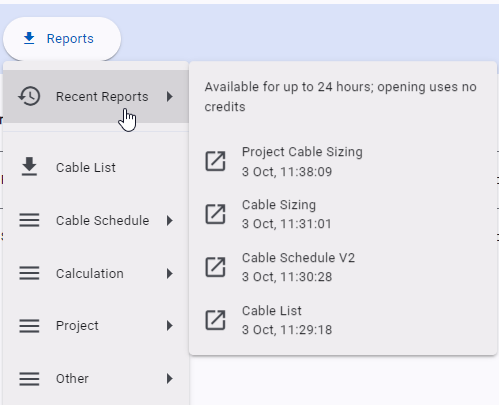Expand the Project submenu arrow
The width and height of the screenshot is (499, 405).
coord(170,326)
